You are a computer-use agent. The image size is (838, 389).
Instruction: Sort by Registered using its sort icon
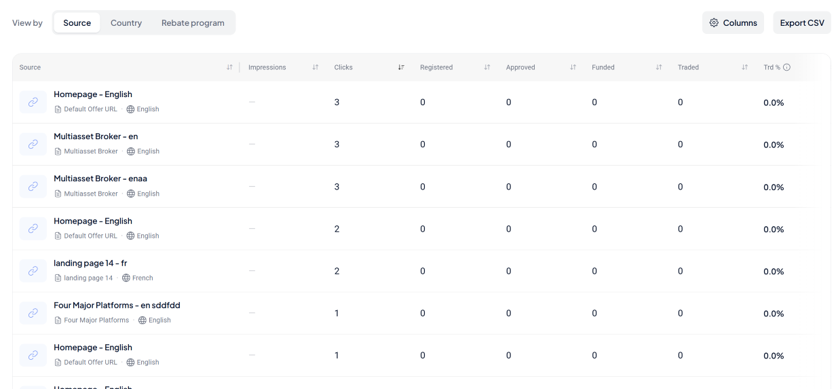[x=487, y=67]
